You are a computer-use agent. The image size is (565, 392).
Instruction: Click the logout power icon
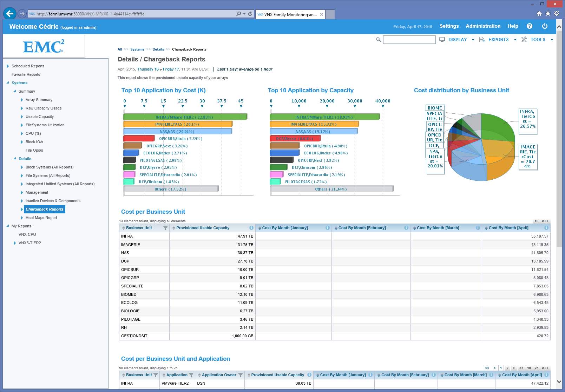tap(545, 26)
